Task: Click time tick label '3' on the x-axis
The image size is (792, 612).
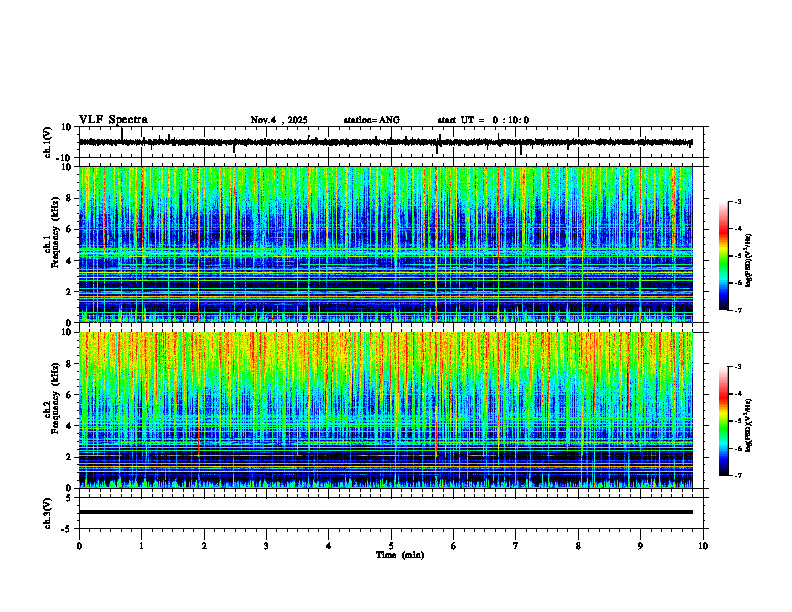Action: point(266,546)
